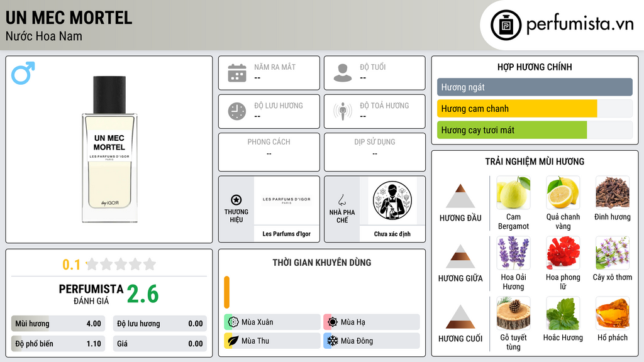Click the Nước Hoa Nam subtitle
Image resolution: width=644 pixels, height=362 pixels.
tap(44, 36)
